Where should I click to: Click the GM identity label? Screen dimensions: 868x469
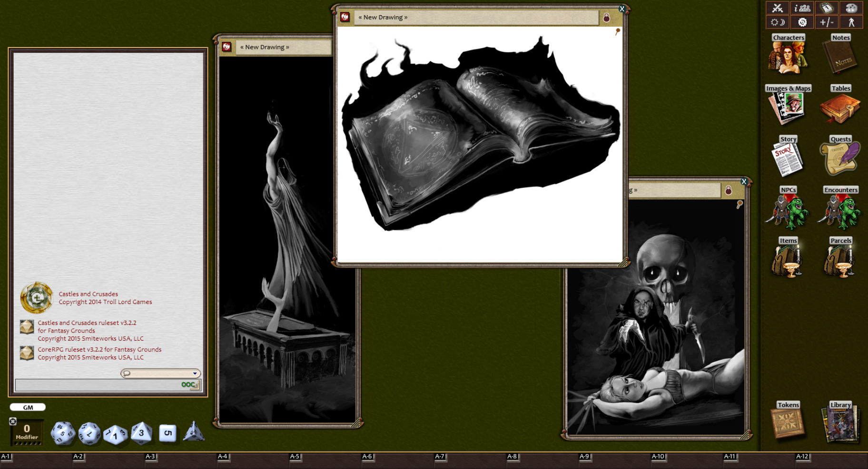tap(28, 407)
